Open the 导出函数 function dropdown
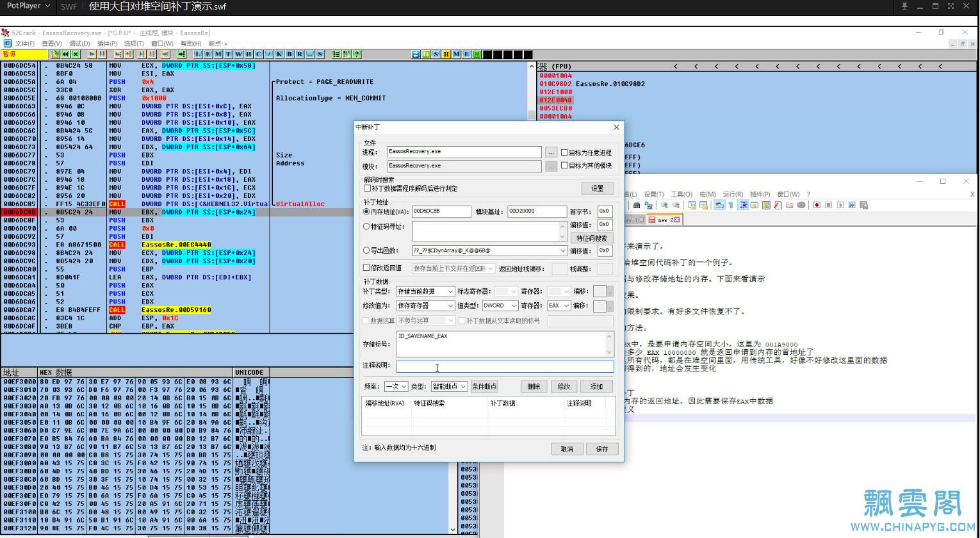980x538 pixels. tap(490, 251)
